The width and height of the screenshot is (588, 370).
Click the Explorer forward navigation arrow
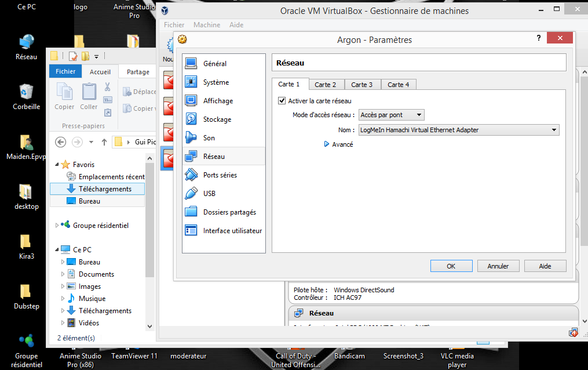(x=77, y=142)
